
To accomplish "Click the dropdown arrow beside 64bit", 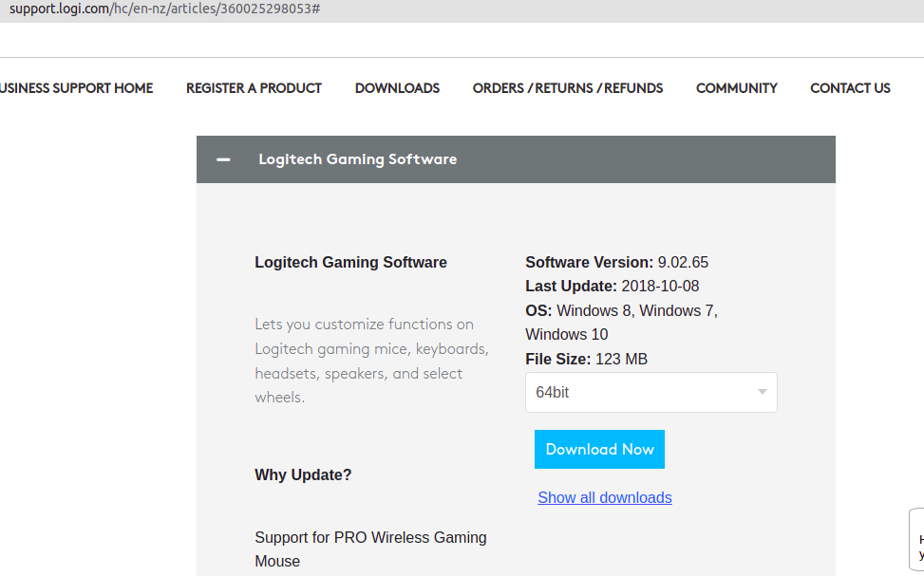I will pyautogui.click(x=761, y=392).
